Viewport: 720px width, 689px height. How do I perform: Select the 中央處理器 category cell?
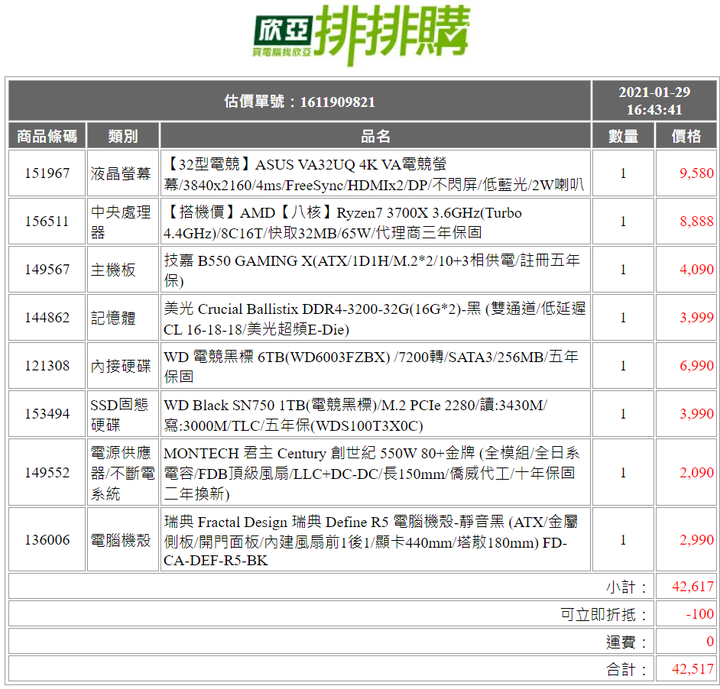[123, 221]
